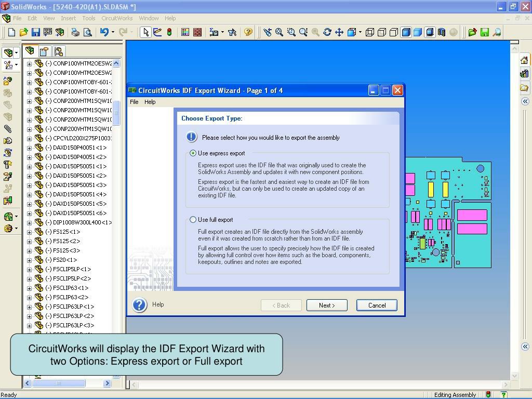Expand the FS125<1> component node
Screen dimensions: 532x399
click(29, 232)
